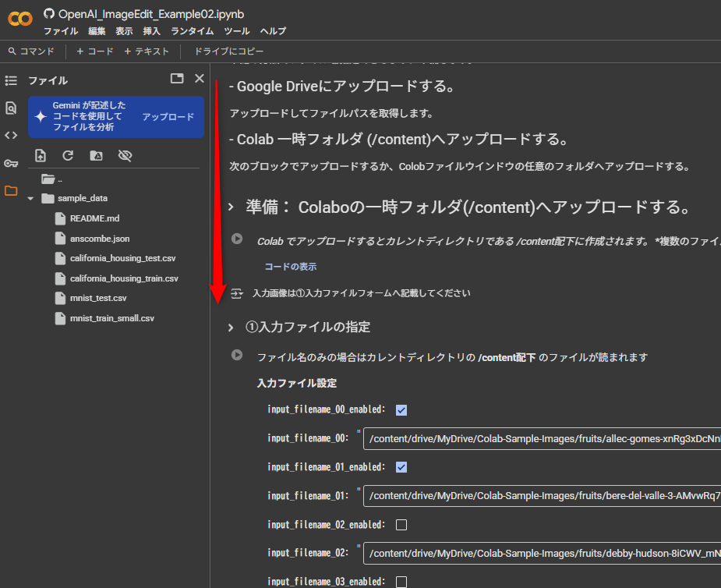Click the input_filename_02 path field
The image size is (721, 588).
pyautogui.click(x=542, y=554)
